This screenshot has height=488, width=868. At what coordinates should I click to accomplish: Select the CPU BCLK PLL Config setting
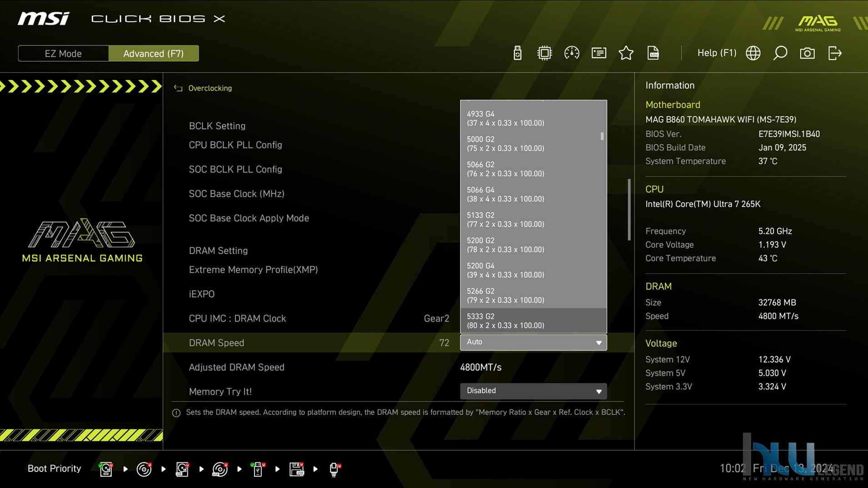click(235, 145)
